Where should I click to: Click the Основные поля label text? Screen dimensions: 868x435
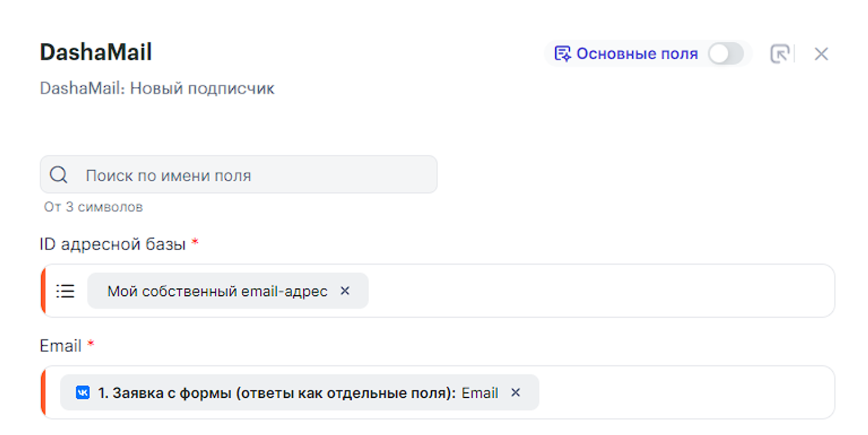637,54
